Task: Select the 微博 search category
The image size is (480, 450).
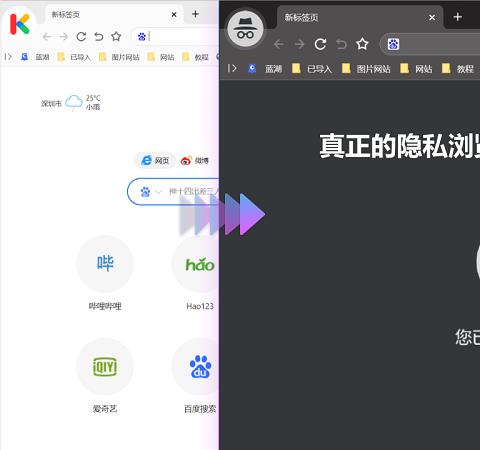Action: tap(195, 161)
